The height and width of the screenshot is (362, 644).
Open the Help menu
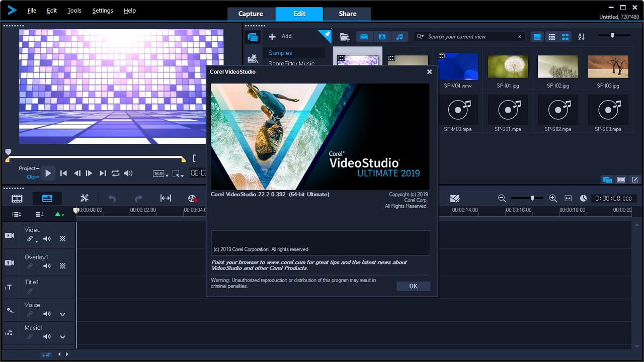[130, 11]
